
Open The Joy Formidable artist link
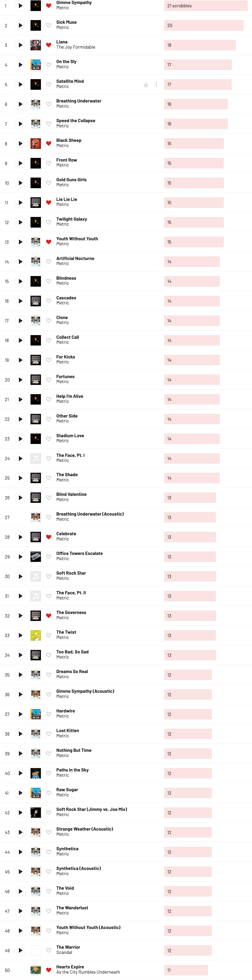pyautogui.click(x=76, y=47)
